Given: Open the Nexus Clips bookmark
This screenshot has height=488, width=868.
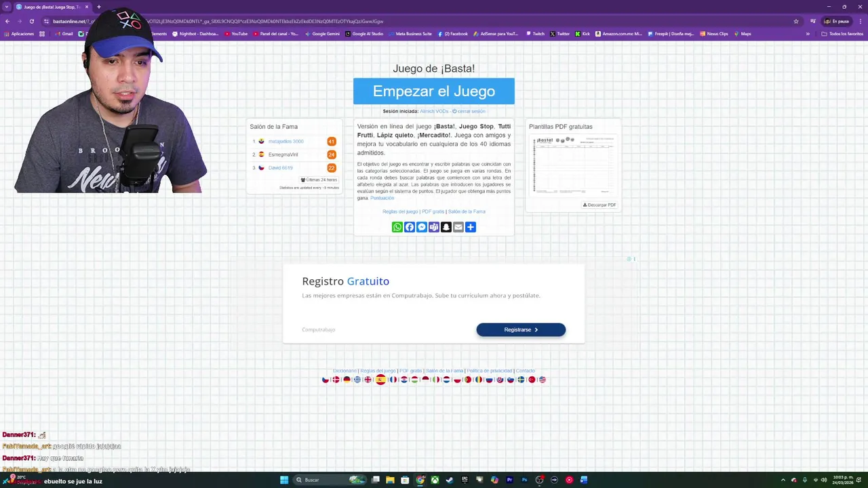Looking at the screenshot, I should (x=714, y=34).
